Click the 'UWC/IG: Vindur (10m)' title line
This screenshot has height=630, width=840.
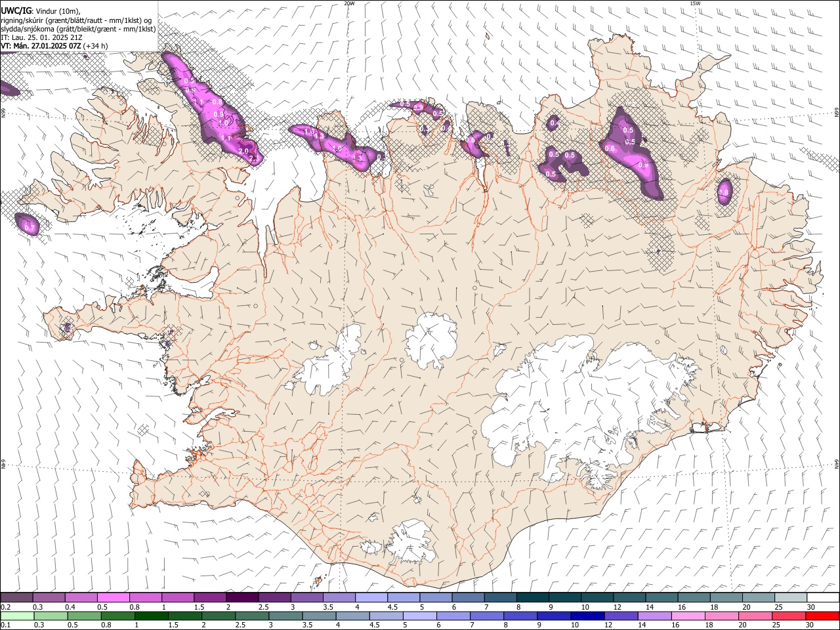coord(41,11)
